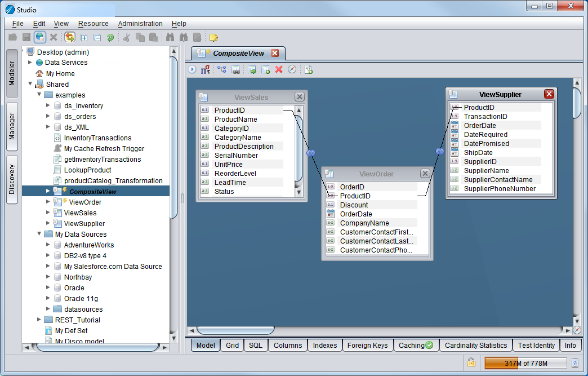The width and height of the screenshot is (588, 376).
Task: Open the Administration menu
Action: coord(140,24)
